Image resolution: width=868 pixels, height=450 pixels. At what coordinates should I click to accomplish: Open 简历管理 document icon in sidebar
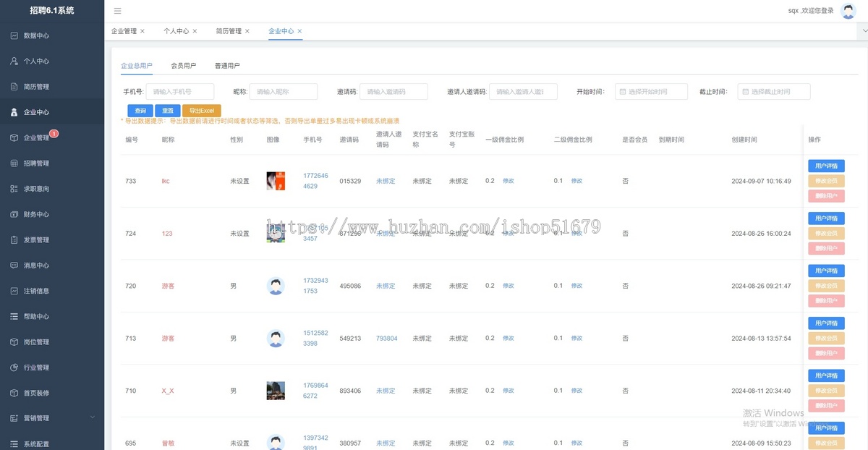14,87
